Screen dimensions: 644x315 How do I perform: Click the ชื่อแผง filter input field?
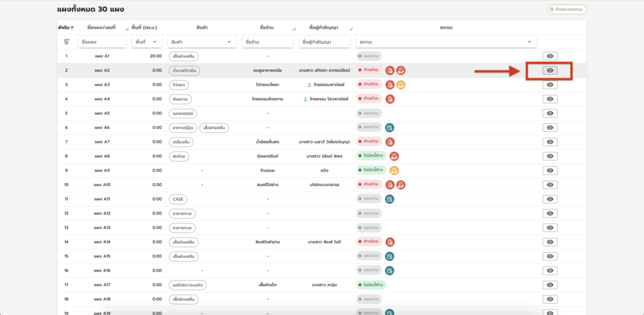point(101,42)
